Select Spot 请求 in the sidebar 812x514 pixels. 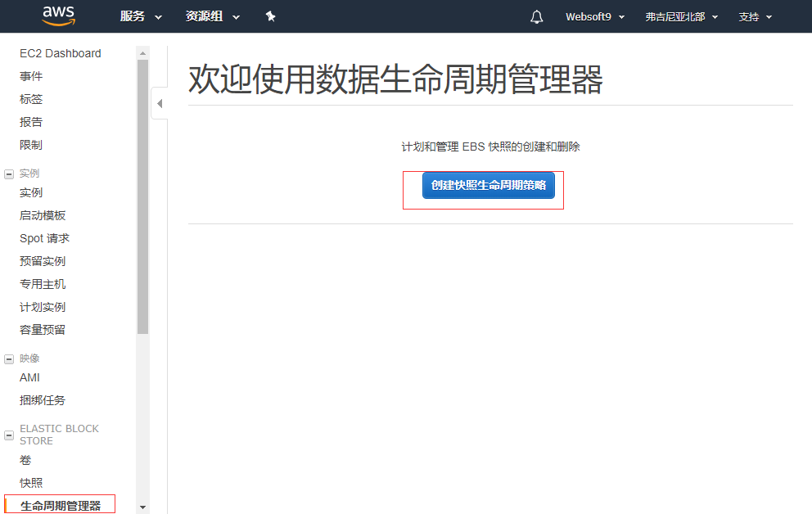[44, 238]
